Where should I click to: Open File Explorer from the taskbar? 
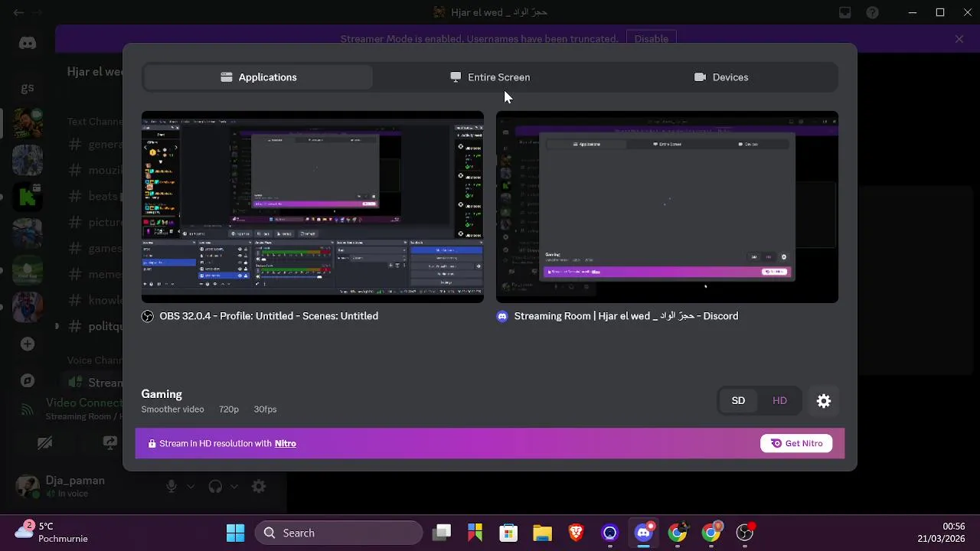[542, 533]
